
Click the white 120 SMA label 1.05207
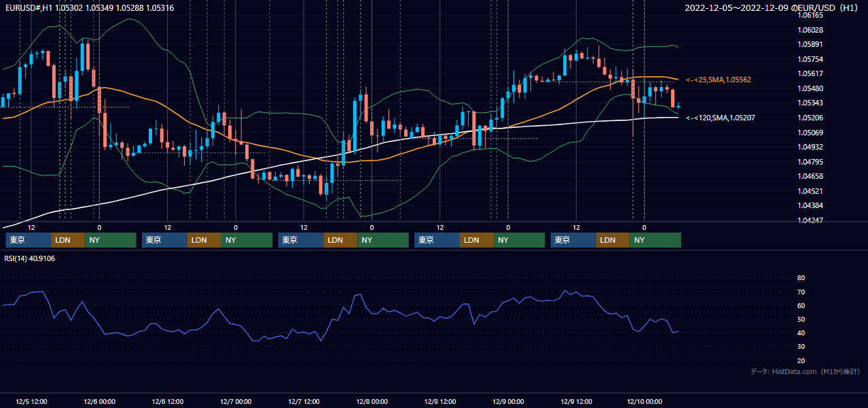coord(721,118)
